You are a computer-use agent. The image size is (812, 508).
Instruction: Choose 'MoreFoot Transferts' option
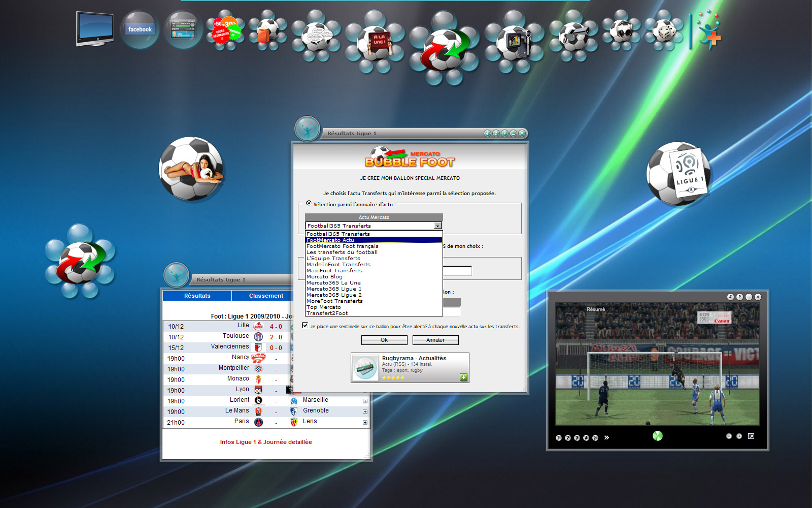tap(374, 301)
